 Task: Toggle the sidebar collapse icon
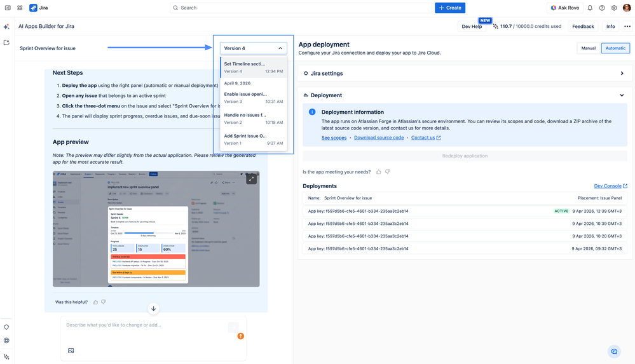7,8
